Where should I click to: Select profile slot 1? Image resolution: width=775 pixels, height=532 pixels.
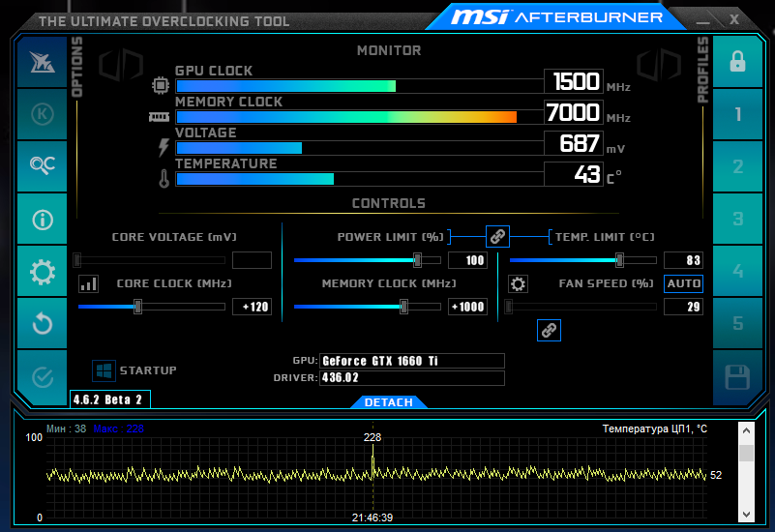pyautogui.click(x=737, y=114)
